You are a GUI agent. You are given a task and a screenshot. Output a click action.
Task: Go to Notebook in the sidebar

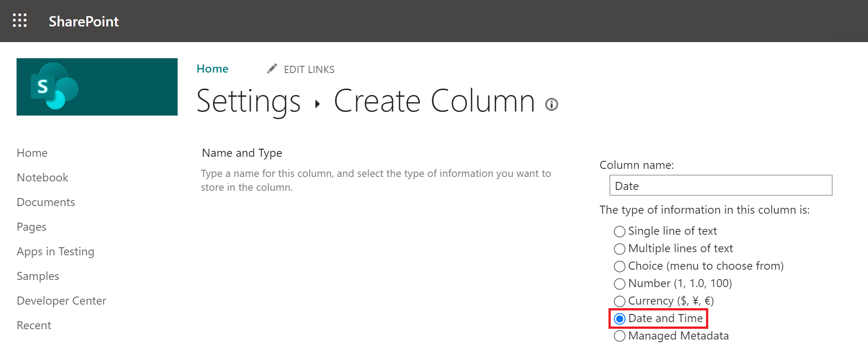[x=43, y=177]
